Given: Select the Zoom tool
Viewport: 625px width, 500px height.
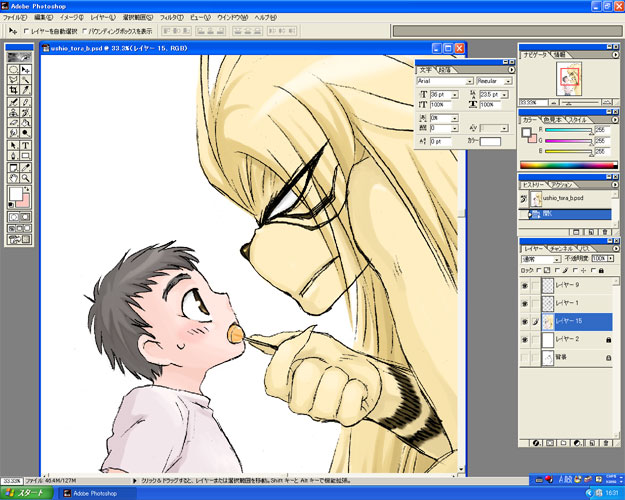Looking at the screenshot, I should point(25,178).
